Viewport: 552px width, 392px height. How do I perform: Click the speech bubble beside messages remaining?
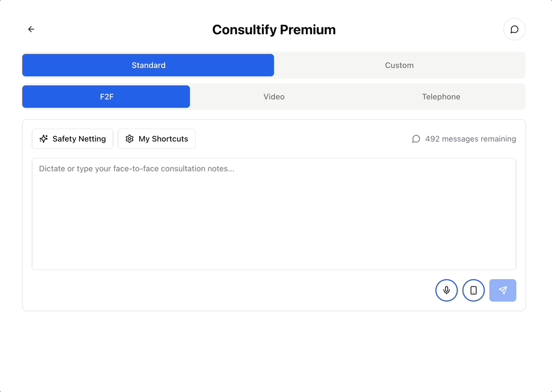[416, 139]
